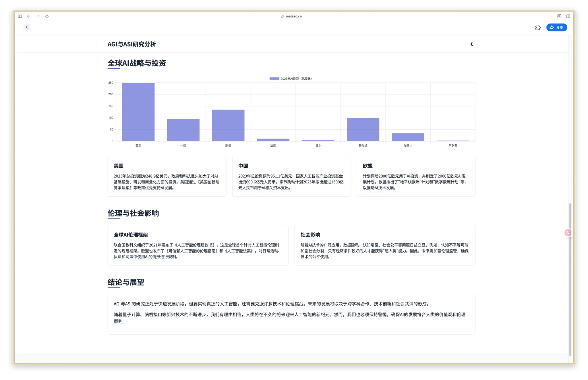This screenshot has width=588, height=380.
Task: Expand the 美国 investment summary card
Action: coord(167,176)
